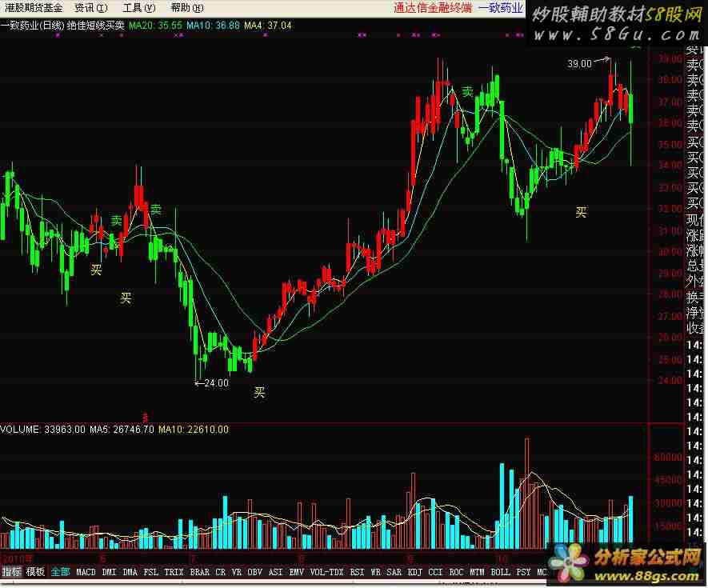Click the 24.00 low price annotation
The image size is (708, 588).
point(216,383)
